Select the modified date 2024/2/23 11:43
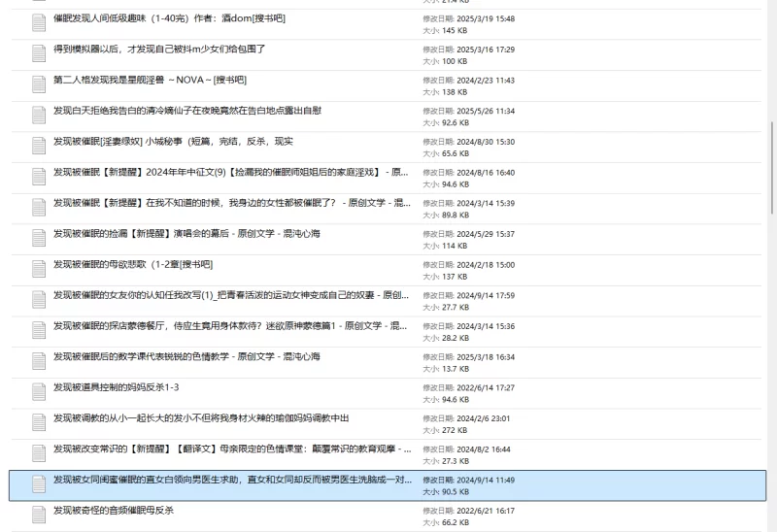The width and height of the screenshot is (777, 532). pyautogui.click(x=469, y=81)
